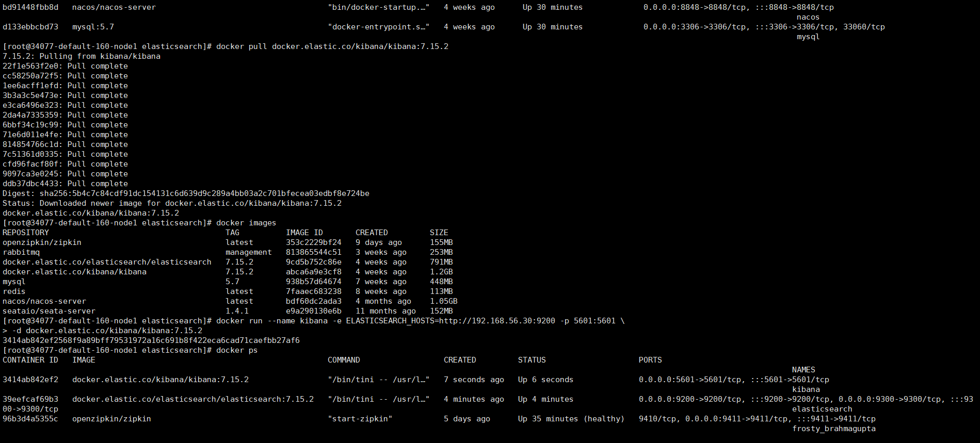Click image ID 813865544c51 for rabbitmq
This screenshot has height=443, width=980.
(x=314, y=252)
